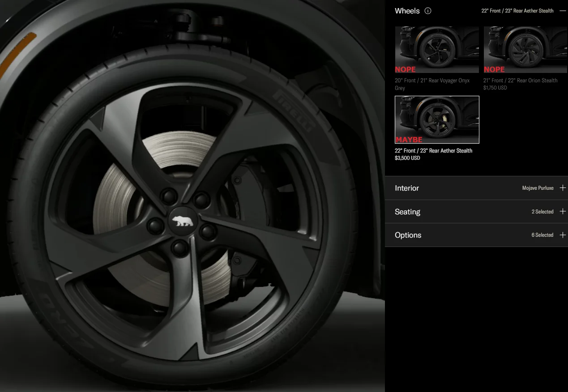Click the 21" Front / 22" Rear Orion Stealth label
This screenshot has height=392, width=568.
520,81
